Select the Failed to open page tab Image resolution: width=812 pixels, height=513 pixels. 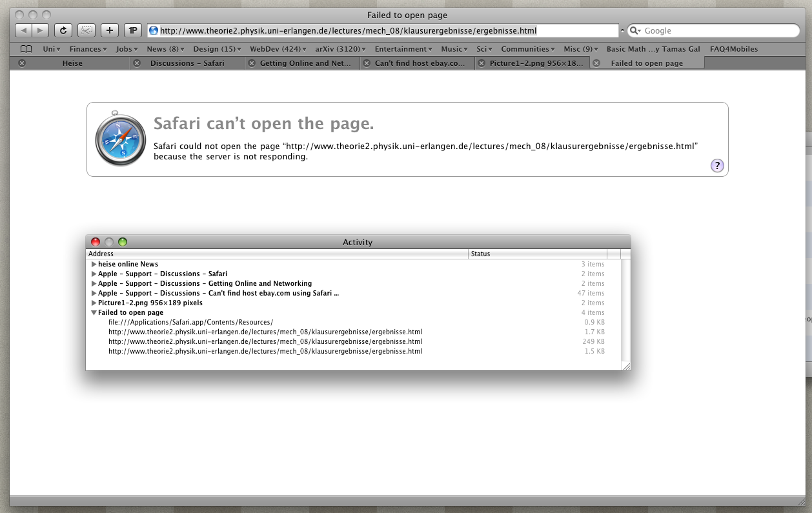coord(647,63)
